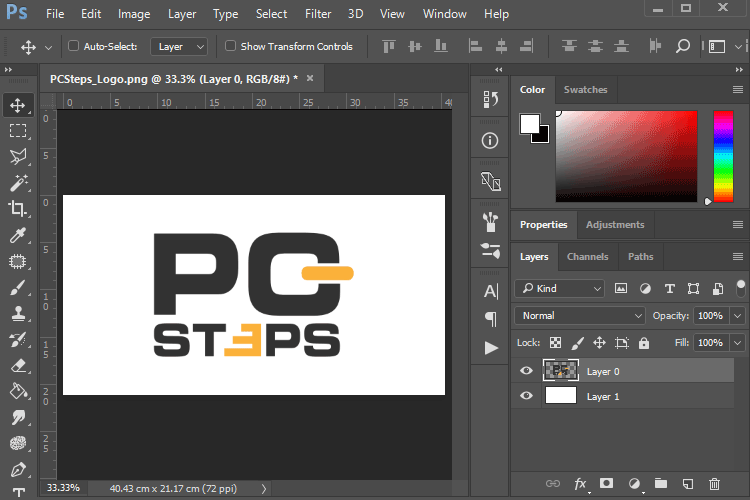Align top edges in options bar
Image resolution: width=750 pixels, height=500 pixels.
pyautogui.click(x=389, y=46)
